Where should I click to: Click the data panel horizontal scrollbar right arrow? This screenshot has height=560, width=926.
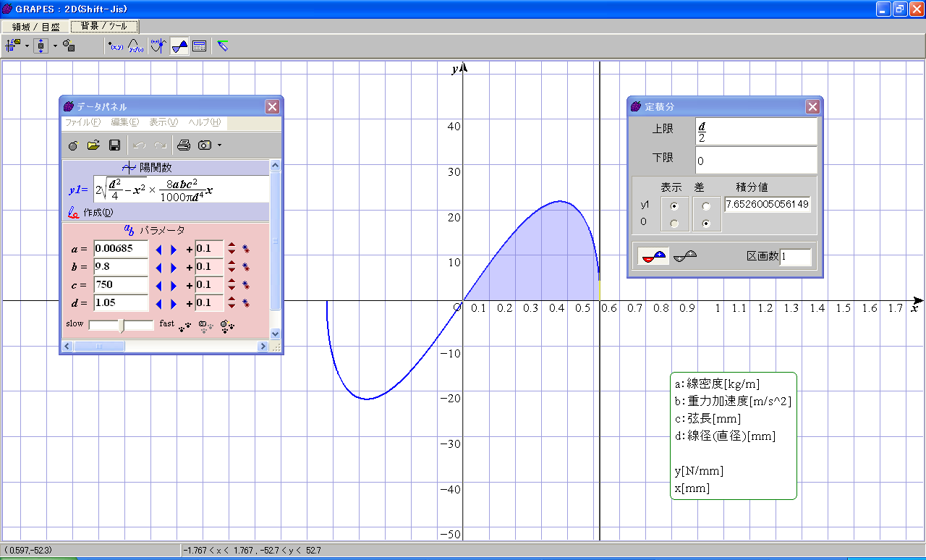point(263,347)
